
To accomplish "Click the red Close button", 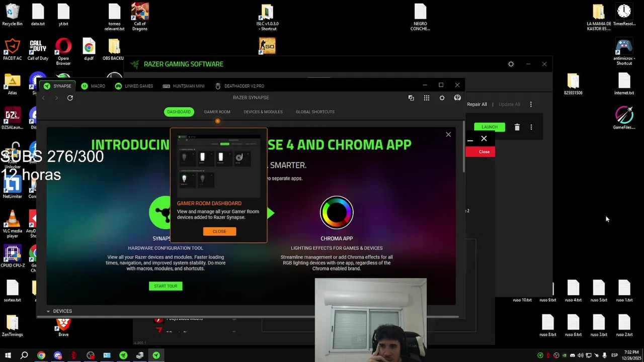I will [480, 151].
